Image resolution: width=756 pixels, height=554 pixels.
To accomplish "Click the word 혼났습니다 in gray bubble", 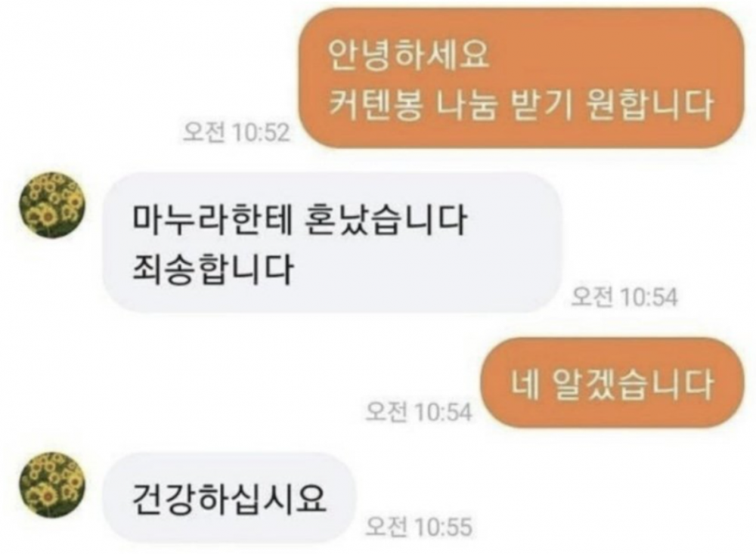I will point(386,220).
